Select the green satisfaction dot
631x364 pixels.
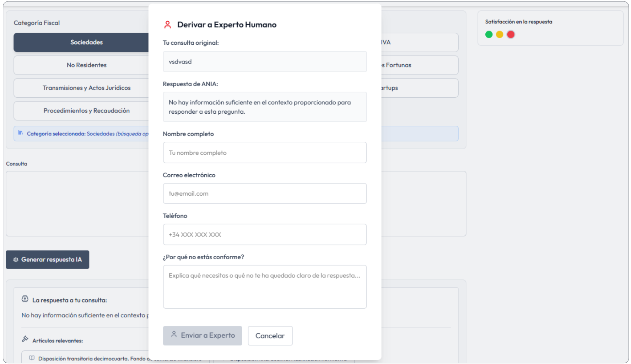pos(489,34)
